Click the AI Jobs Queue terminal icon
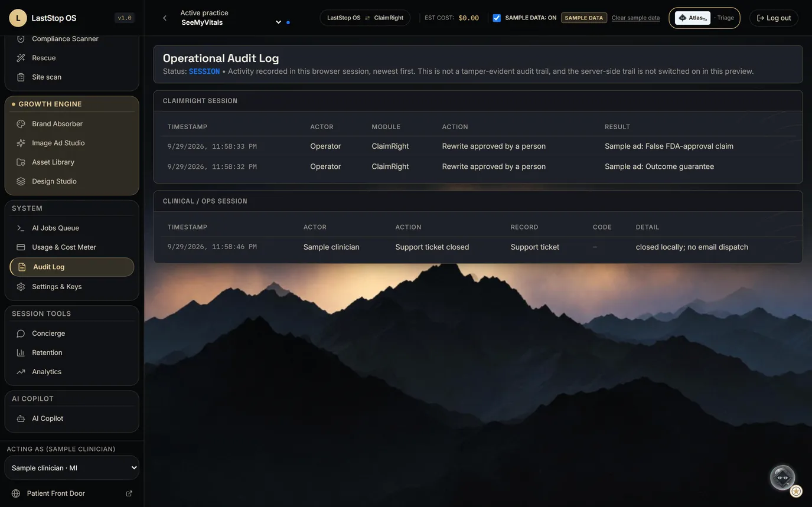This screenshot has height=507, width=812. click(x=21, y=228)
